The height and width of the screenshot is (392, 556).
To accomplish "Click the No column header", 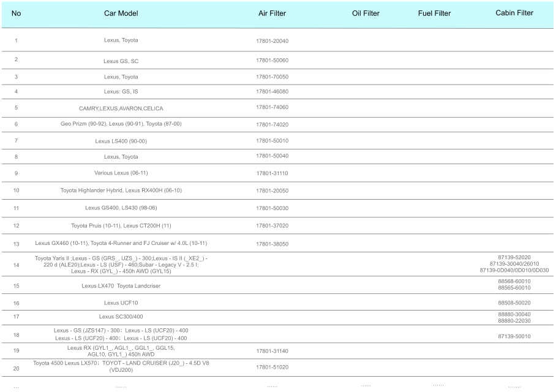I will coord(16,13).
